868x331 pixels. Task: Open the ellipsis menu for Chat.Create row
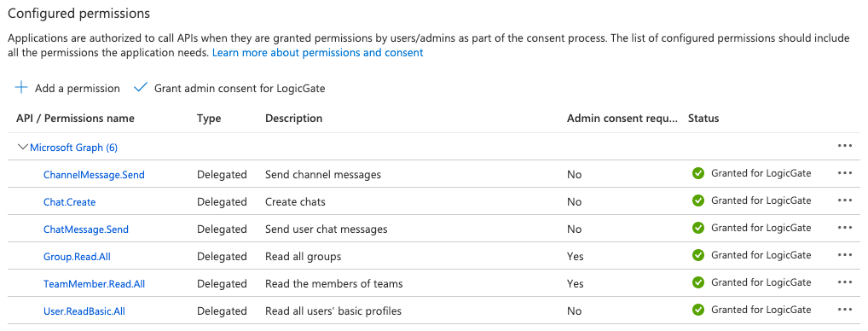pos(845,200)
